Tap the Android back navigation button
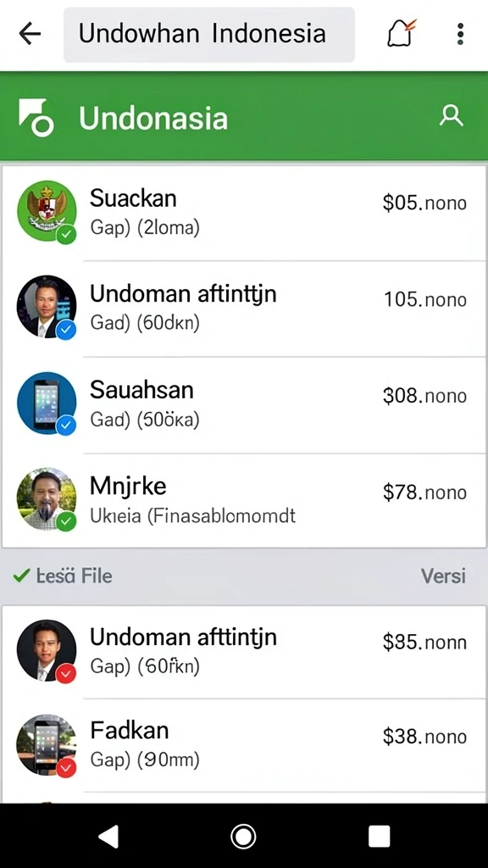Image resolution: width=488 pixels, height=868 pixels. pyautogui.click(x=108, y=837)
